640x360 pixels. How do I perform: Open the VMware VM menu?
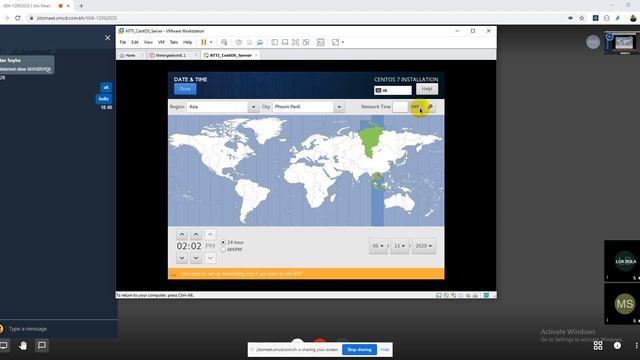click(161, 42)
